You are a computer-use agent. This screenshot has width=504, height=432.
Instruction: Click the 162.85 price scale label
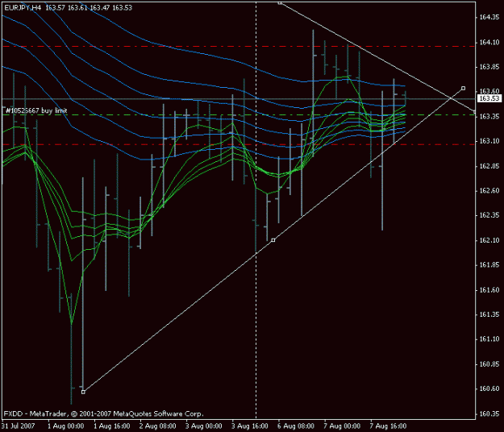[489, 166]
